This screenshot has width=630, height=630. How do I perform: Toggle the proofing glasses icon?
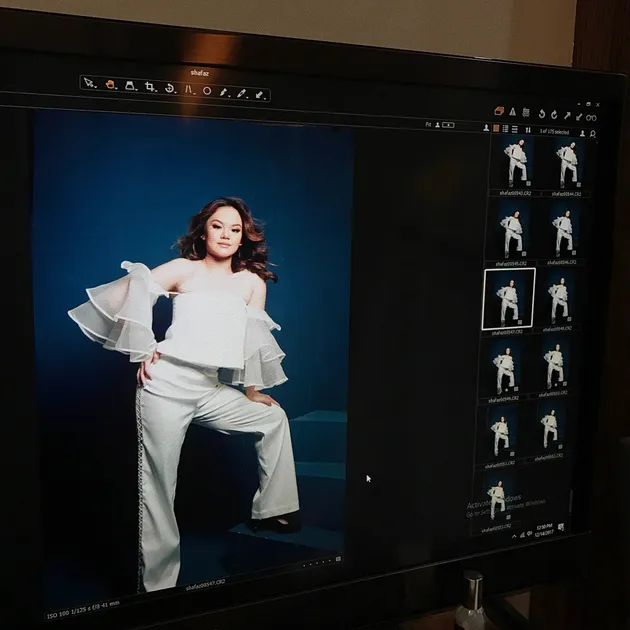(x=591, y=117)
